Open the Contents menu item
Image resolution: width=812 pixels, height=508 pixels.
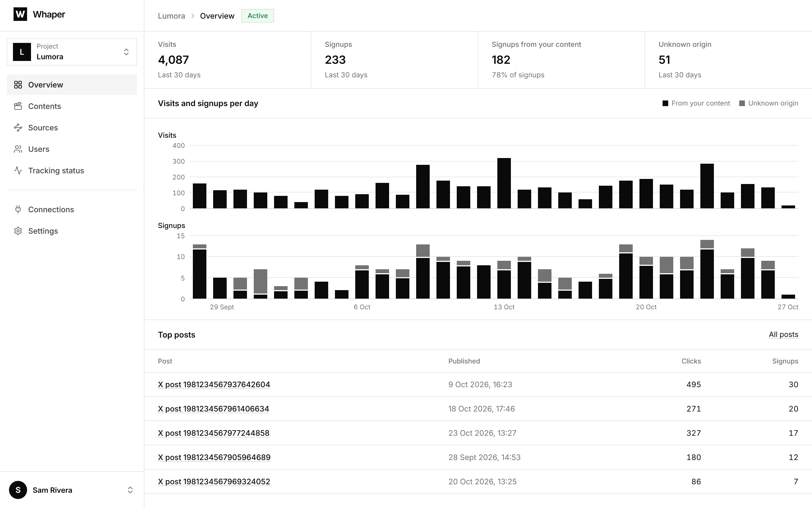72,106
